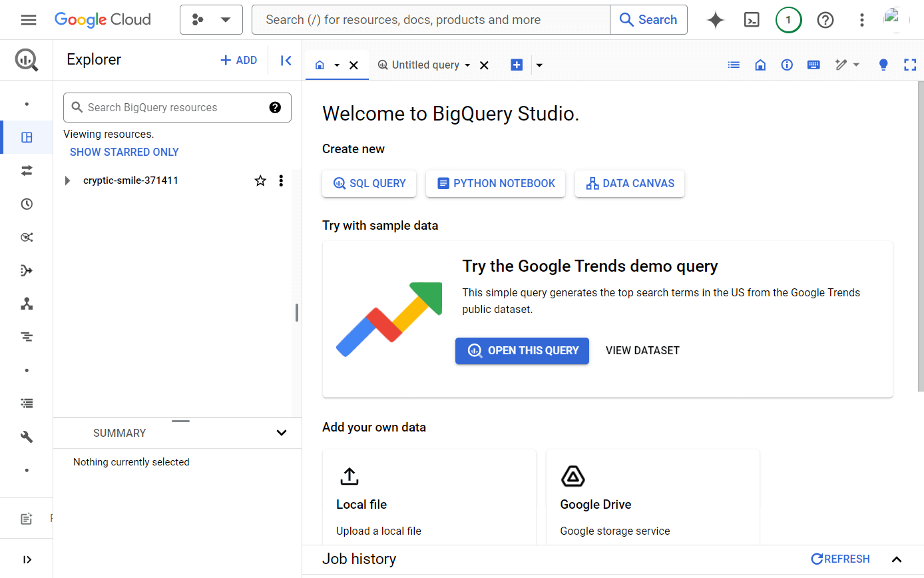Click REFRESH in Job history
This screenshot has height=578, width=924.
tap(840, 559)
